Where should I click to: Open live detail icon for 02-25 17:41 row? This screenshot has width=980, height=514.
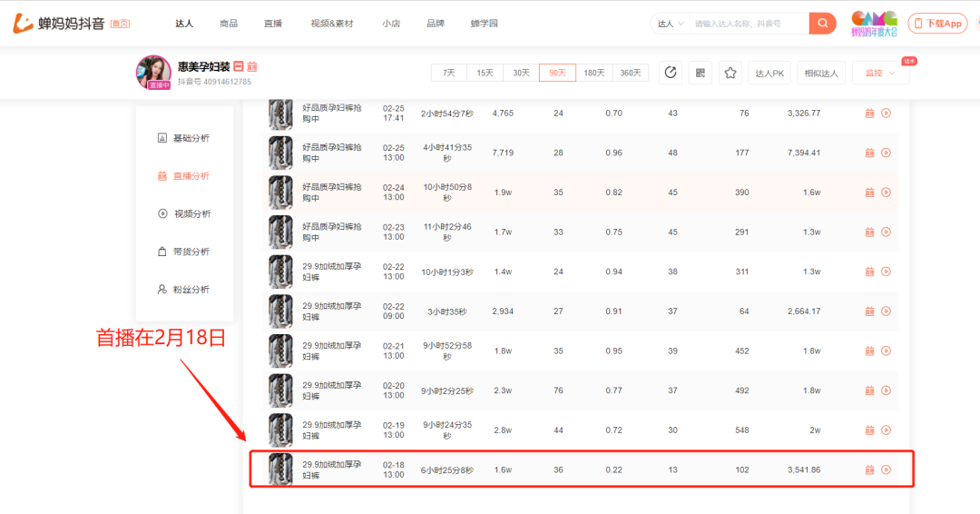point(869,114)
